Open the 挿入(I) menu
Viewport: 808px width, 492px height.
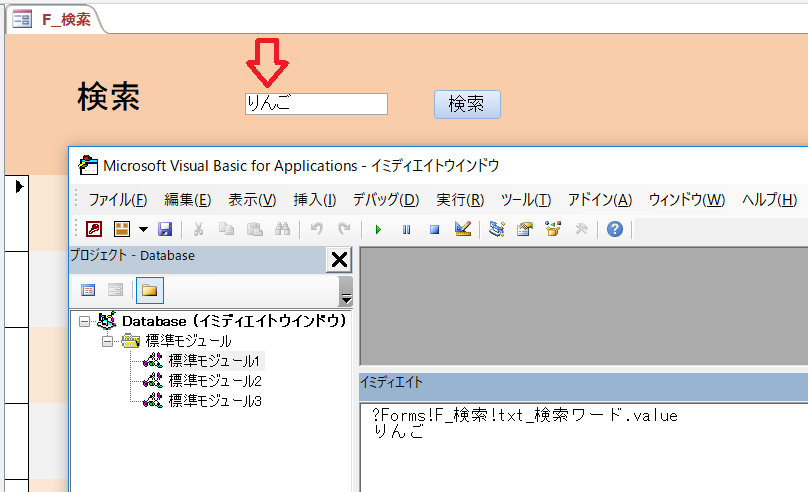coord(314,200)
